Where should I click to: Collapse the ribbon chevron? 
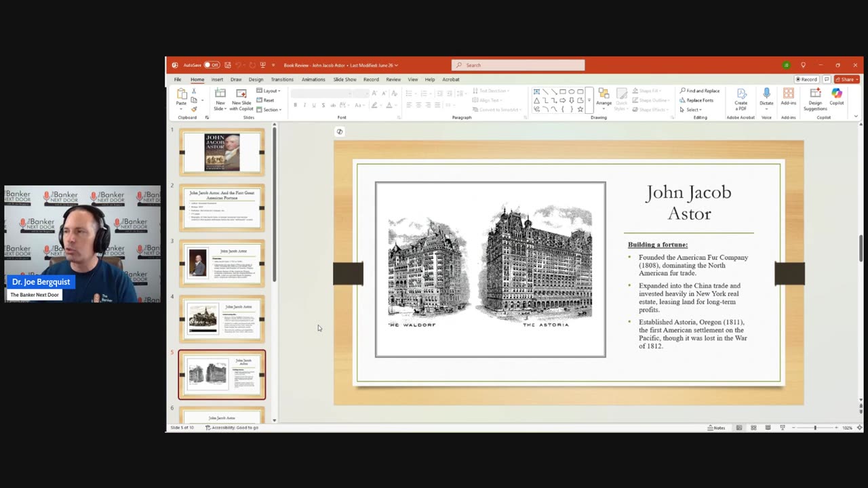(856, 117)
